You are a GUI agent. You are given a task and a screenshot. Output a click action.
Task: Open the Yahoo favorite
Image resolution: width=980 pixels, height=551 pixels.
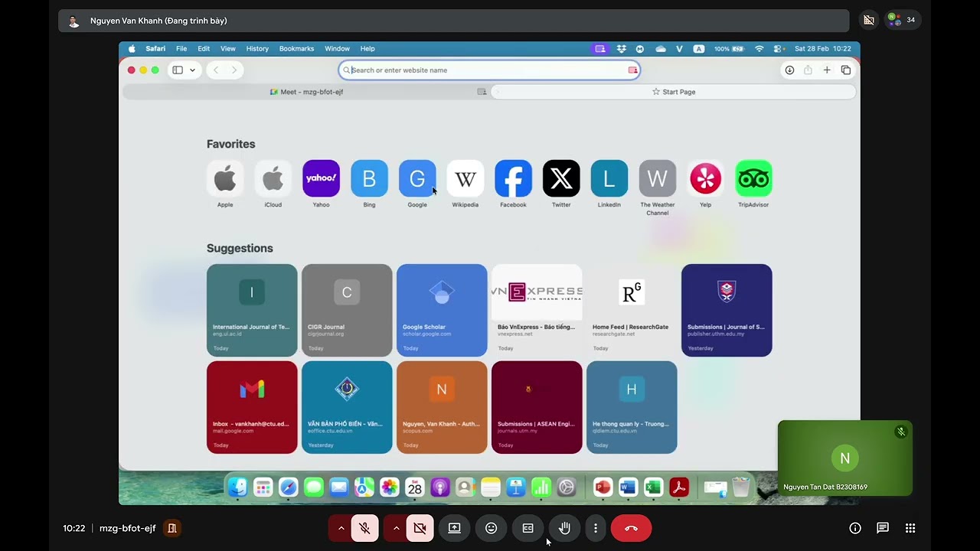click(321, 178)
